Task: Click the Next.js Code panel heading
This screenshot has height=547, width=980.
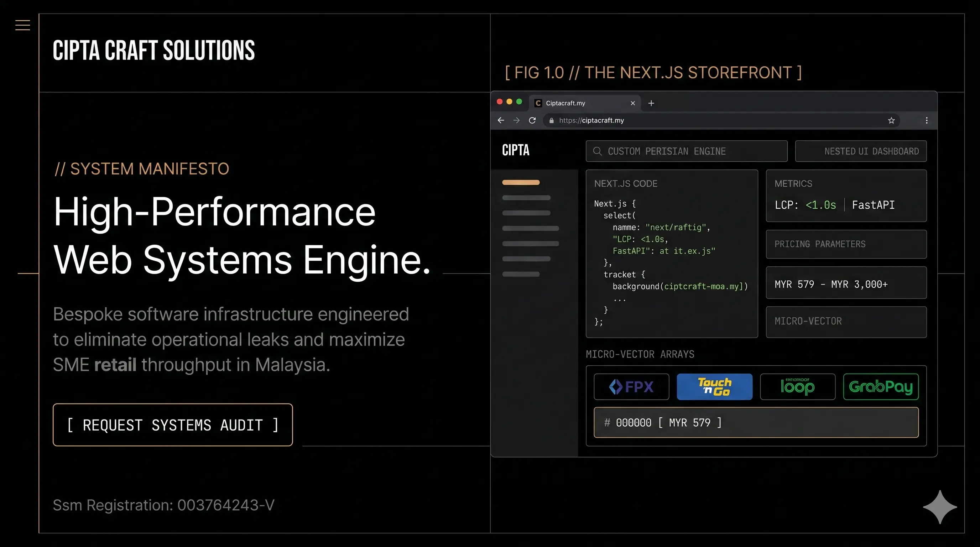Action: [625, 183]
